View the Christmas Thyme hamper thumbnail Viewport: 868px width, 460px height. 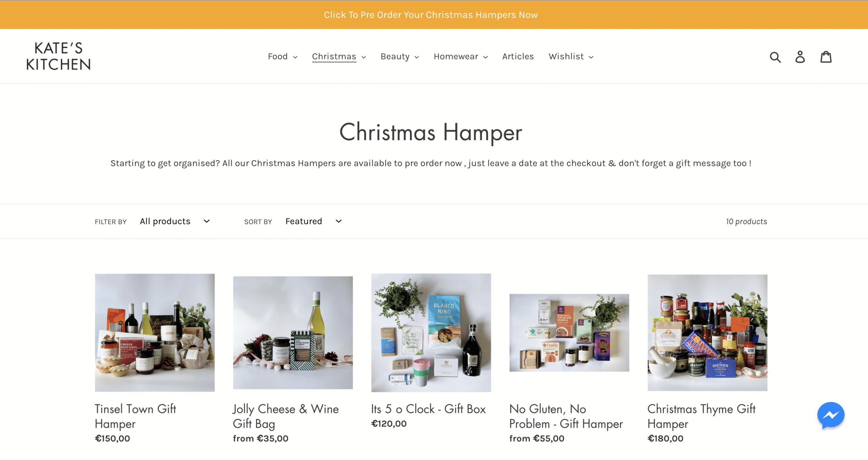coord(707,332)
